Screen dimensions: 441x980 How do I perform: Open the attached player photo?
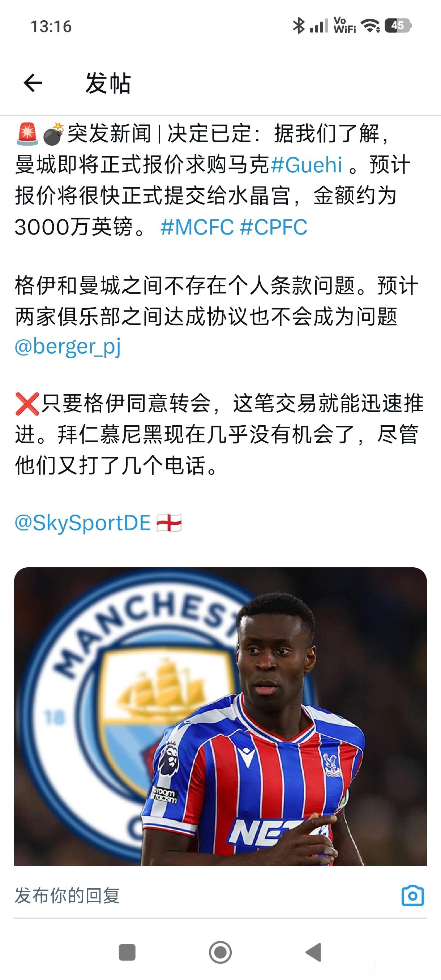pos(220,716)
